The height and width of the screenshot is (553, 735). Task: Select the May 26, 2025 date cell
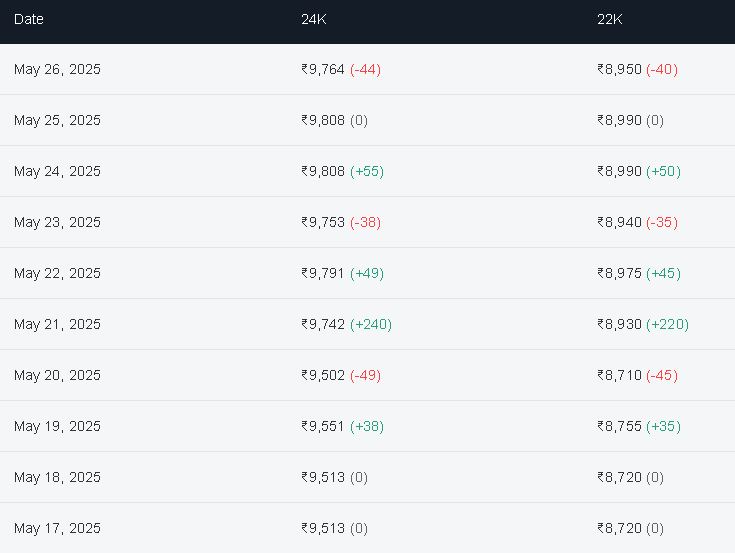click(x=57, y=69)
